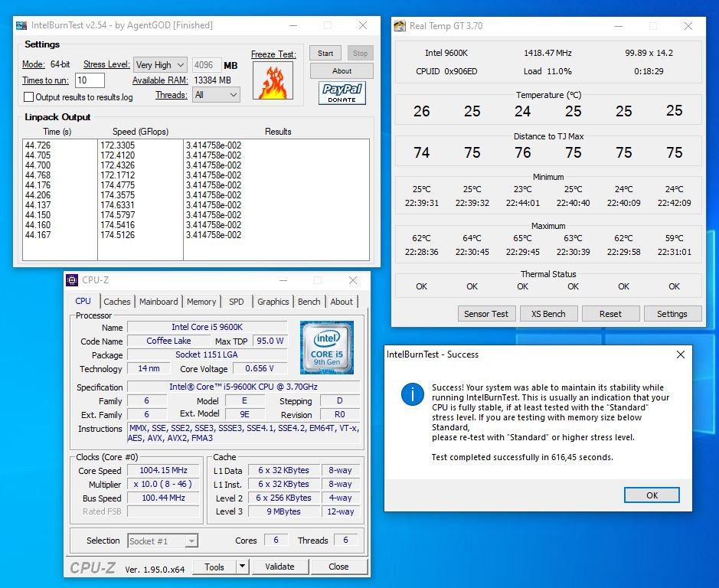Viewport: 719px width, 588px height.
Task: Click the Intel Core i5 logo
Action: click(327, 347)
